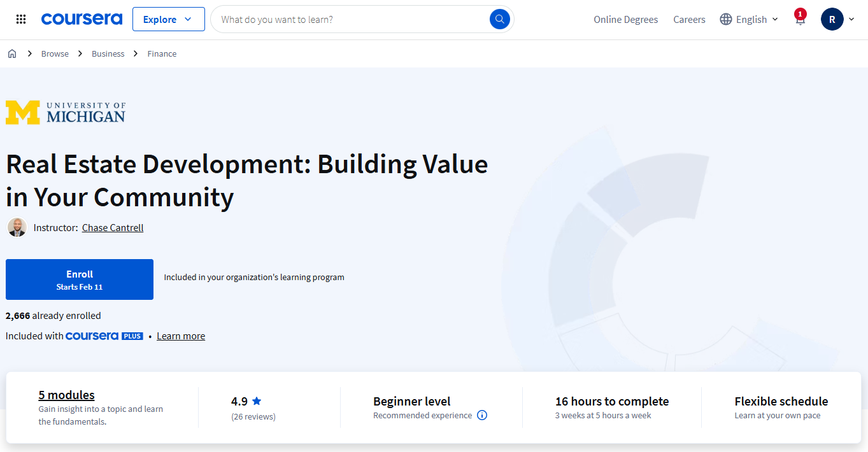Image resolution: width=868 pixels, height=452 pixels.
Task: Click the '16 hours to complete' text
Action: click(612, 401)
